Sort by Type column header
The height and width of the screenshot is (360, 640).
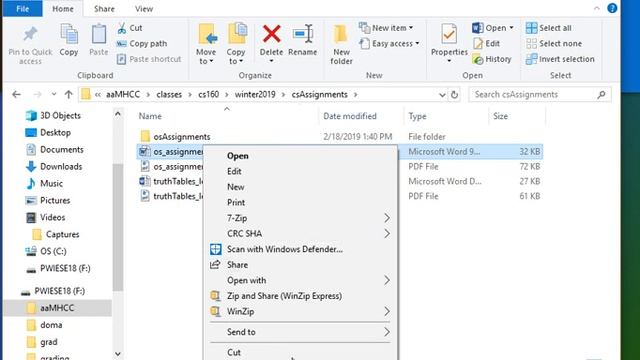click(417, 116)
